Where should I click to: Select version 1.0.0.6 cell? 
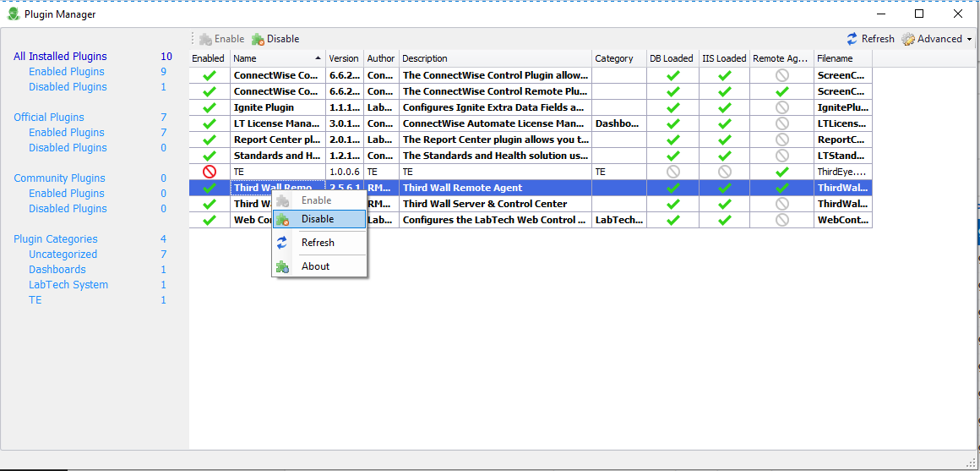(345, 172)
